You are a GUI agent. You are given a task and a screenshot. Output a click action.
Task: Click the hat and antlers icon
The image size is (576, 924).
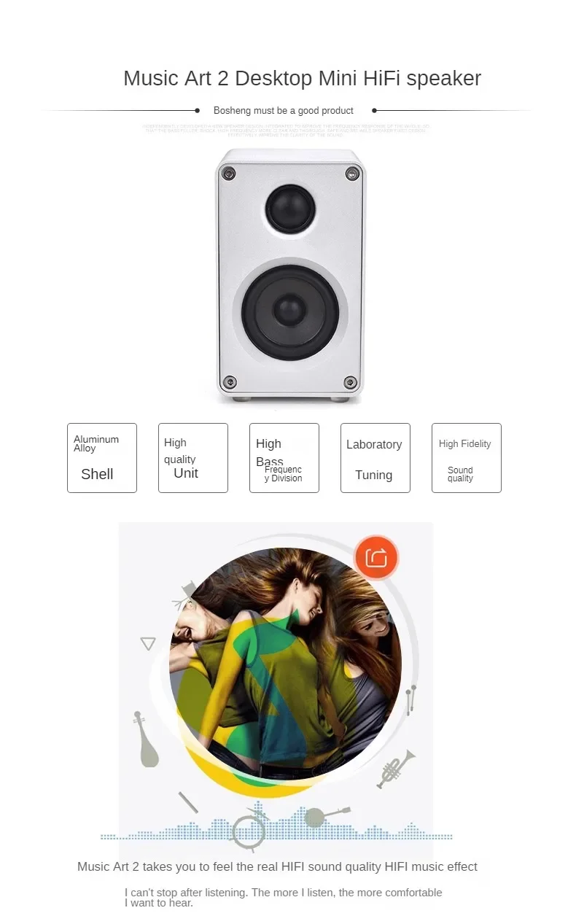pos(187,594)
